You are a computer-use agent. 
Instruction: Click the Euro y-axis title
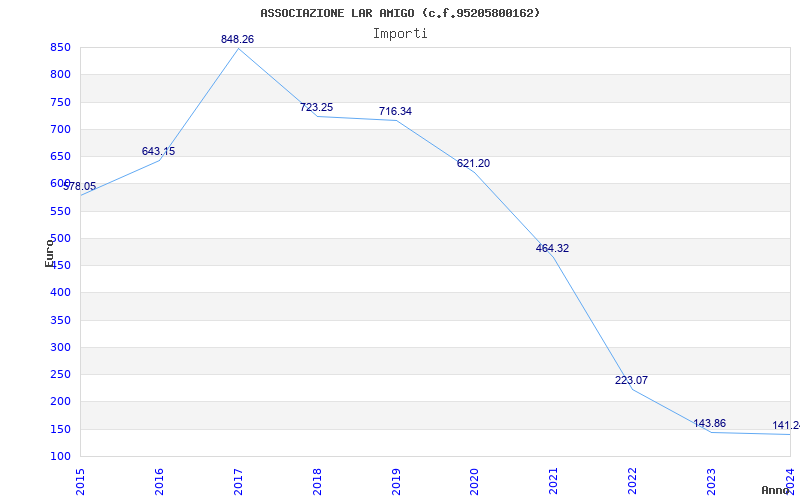(49, 253)
